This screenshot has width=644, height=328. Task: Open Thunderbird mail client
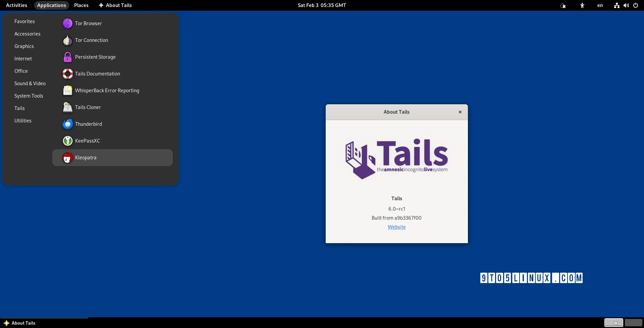(88, 124)
